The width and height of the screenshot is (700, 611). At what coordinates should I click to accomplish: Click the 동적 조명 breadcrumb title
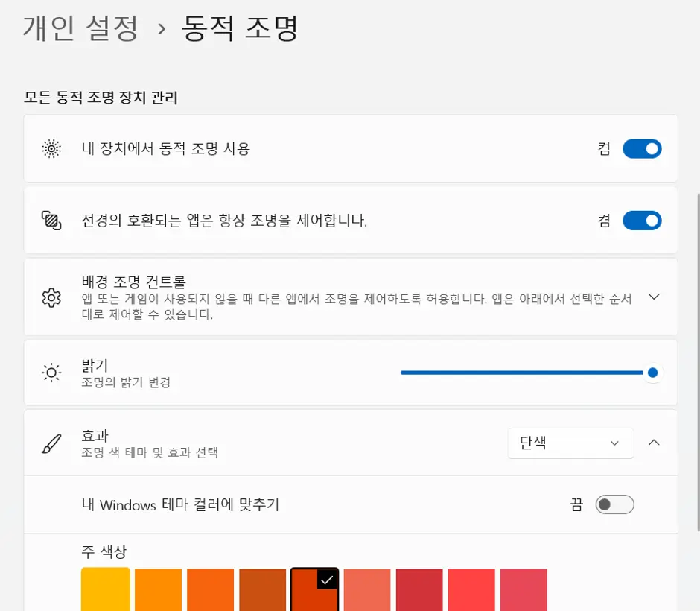241,28
